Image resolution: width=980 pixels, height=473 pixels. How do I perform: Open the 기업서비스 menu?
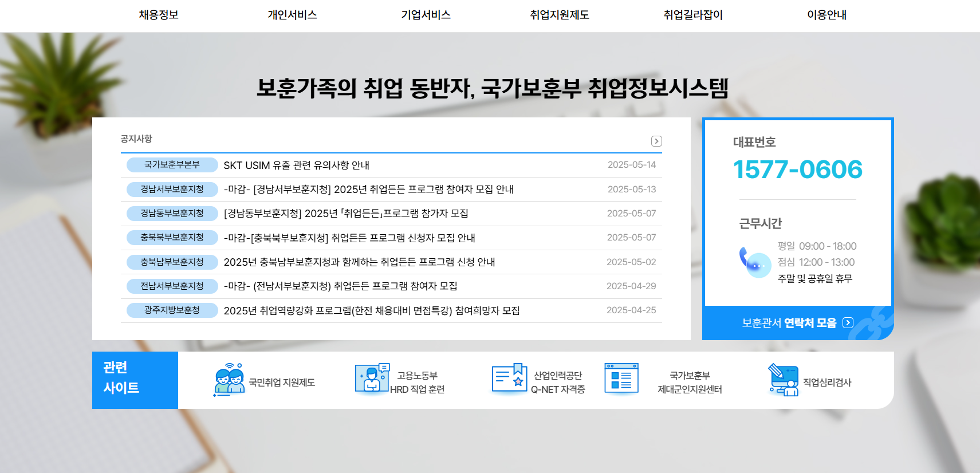coord(426,15)
